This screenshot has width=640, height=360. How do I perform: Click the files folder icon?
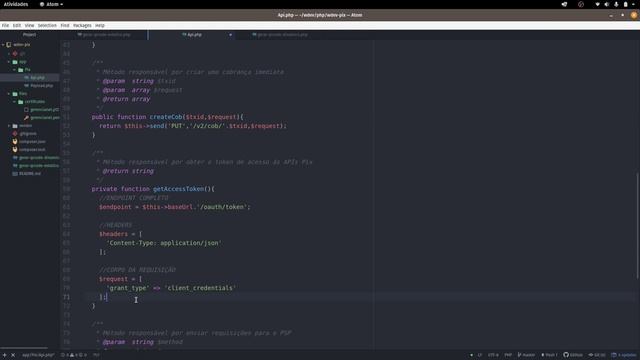[15, 93]
